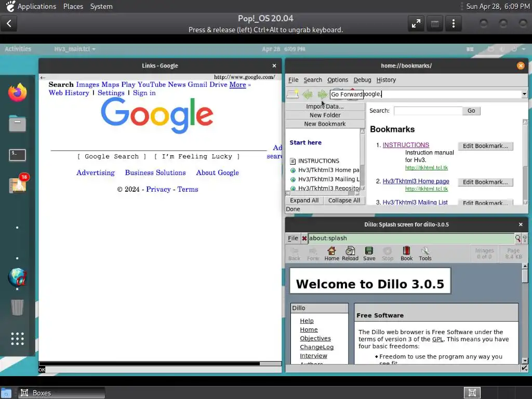Click the Boxes back arrow button
Screen dimensions: 532x399
tap(9, 23)
